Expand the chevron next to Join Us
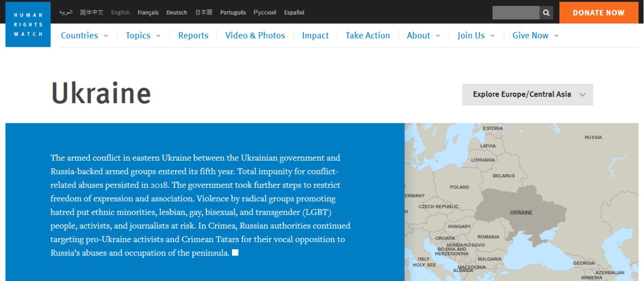Image resolution: width=644 pixels, height=281 pixels. point(493,36)
